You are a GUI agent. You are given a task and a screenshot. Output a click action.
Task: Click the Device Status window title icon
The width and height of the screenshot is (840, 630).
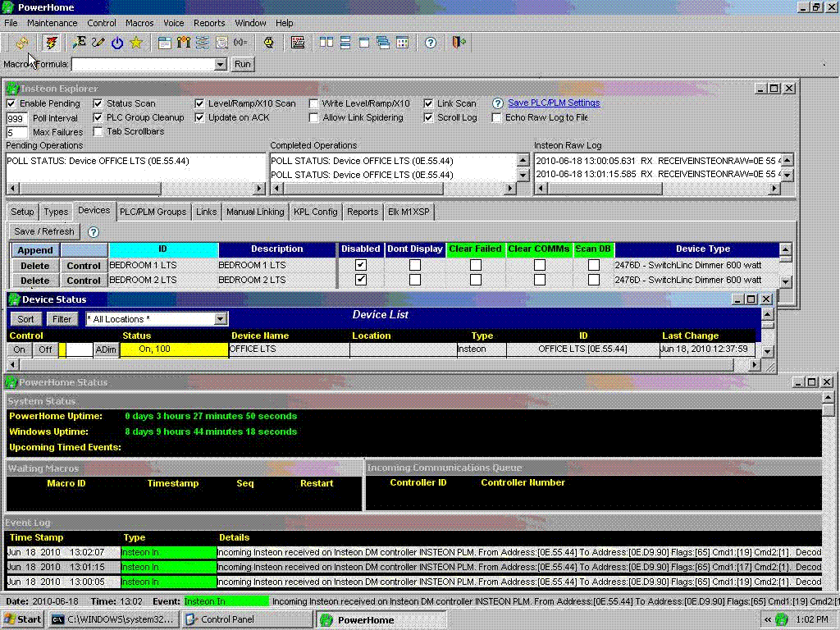[15, 299]
